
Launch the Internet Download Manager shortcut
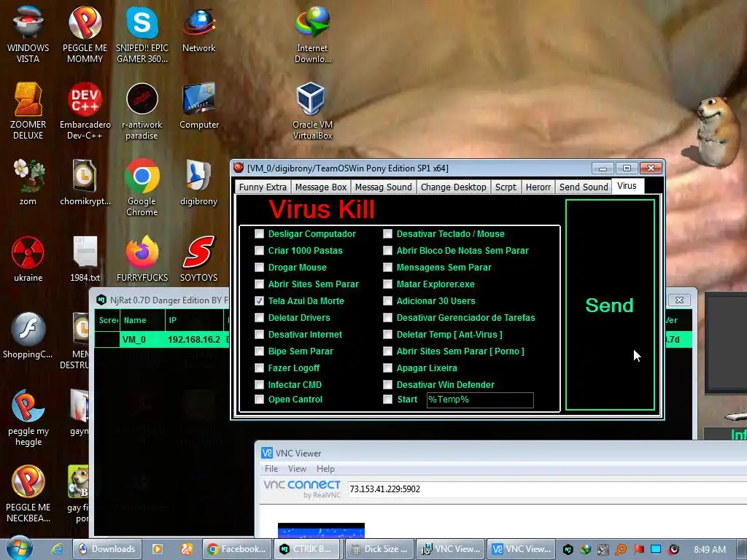pyautogui.click(x=312, y=34)
